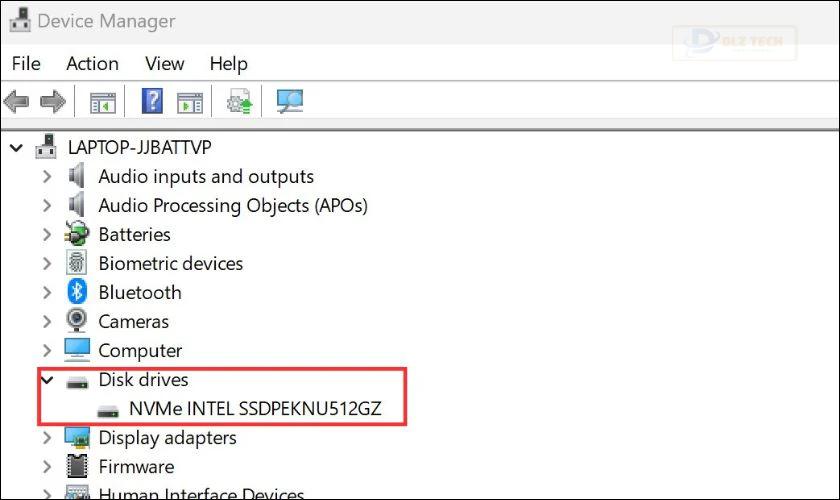The width and height of the screenshot is (840, 500).
Task: Expand the Cameras category
Action: [47, 321]
